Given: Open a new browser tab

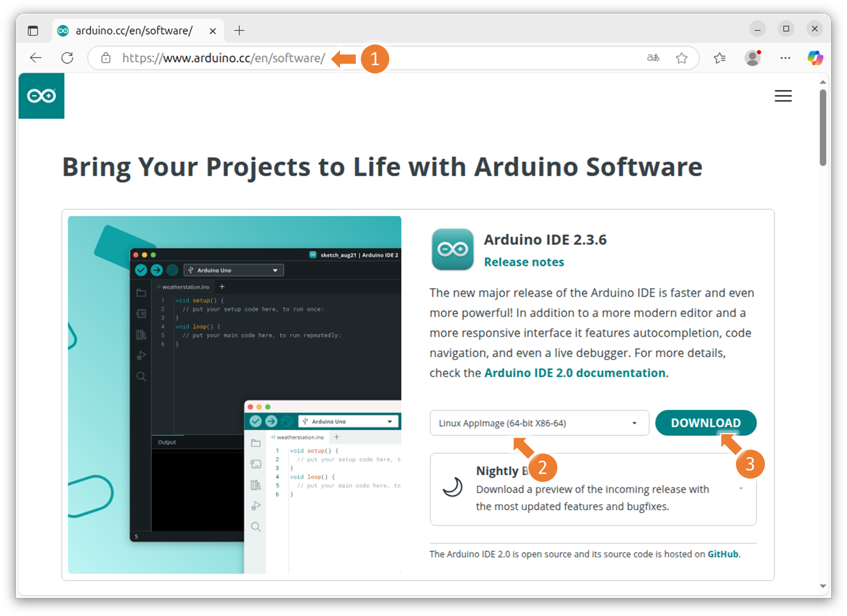Looking at the screenshot, I should click(x=239, y=31).
